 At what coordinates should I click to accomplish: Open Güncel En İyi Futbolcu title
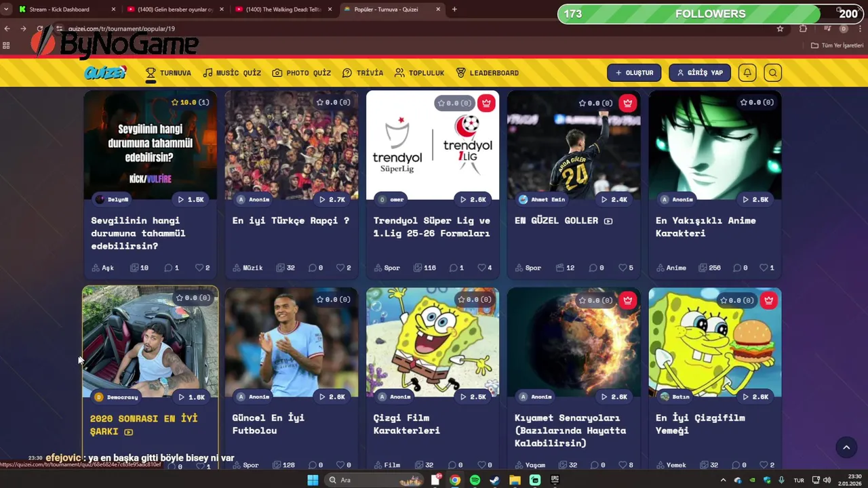tap(269, 424)
